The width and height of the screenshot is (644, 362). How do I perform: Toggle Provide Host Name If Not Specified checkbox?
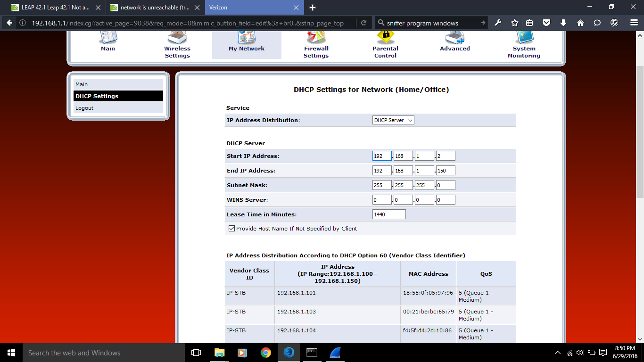[231, 229]
